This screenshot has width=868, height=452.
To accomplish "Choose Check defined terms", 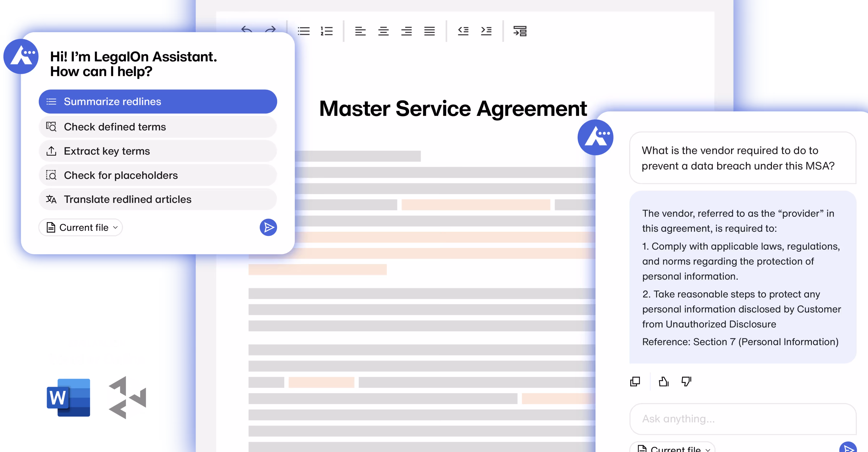I will pyautogui.click(x=158, y=127).
